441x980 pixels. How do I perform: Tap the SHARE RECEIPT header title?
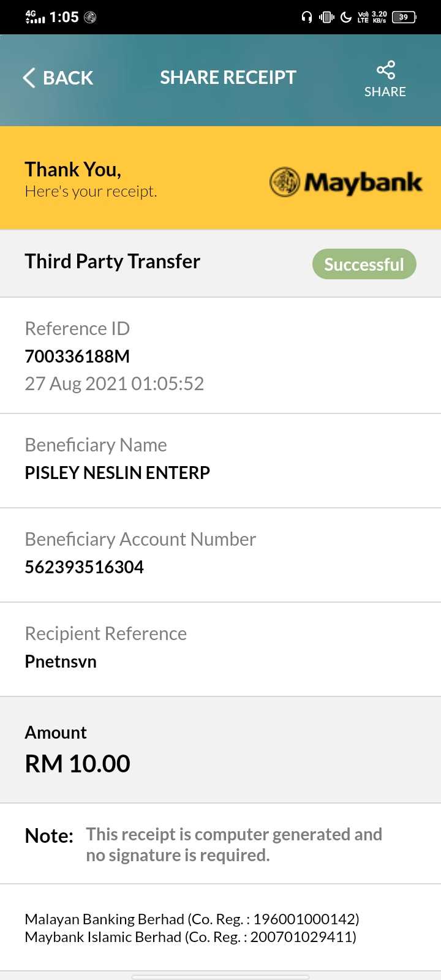click(228, 78)
